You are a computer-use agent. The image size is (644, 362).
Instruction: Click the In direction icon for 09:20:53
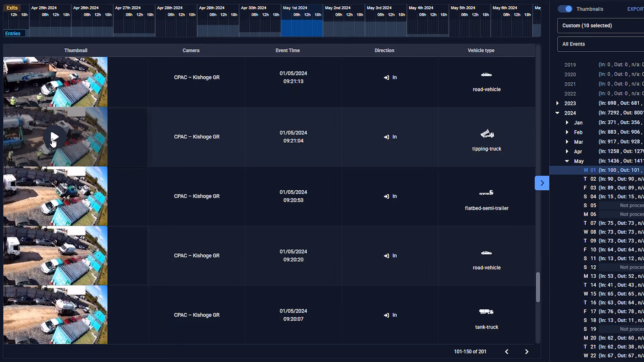[x=386, y=196]
